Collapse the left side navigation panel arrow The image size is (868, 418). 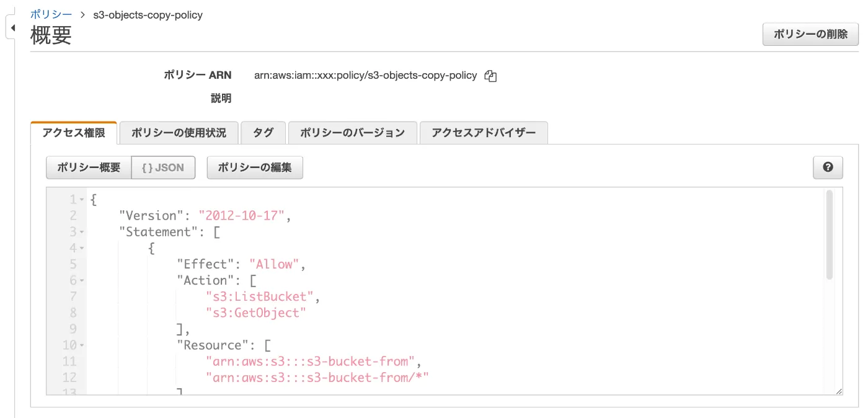tap(12, 28)
